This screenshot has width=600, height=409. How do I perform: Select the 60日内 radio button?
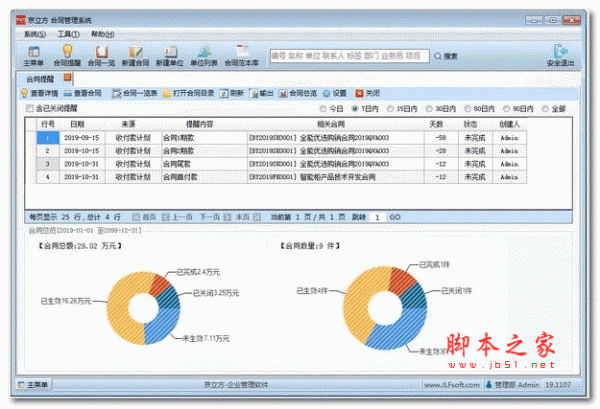click(x=467, y=109)
